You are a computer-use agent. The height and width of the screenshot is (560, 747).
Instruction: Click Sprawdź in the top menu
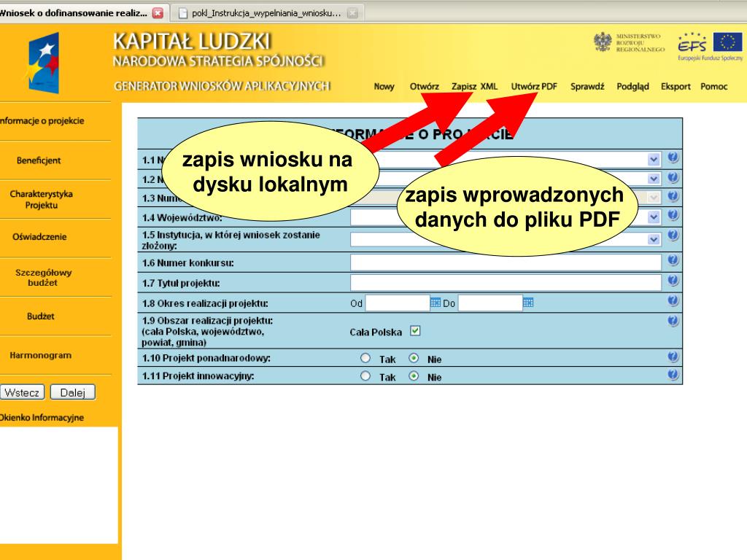[587, 87]
